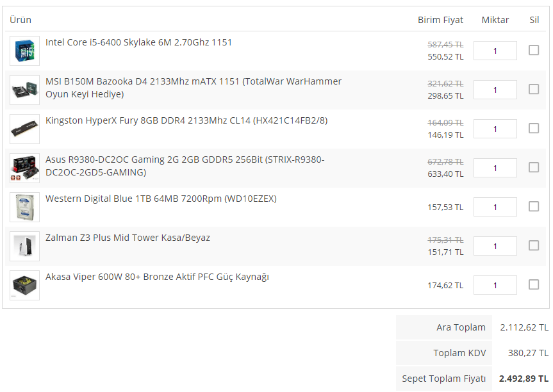Open the Zalman Z3 Plus case thumbnail
This screenshot has width=553, height=392.
(24, 247)
